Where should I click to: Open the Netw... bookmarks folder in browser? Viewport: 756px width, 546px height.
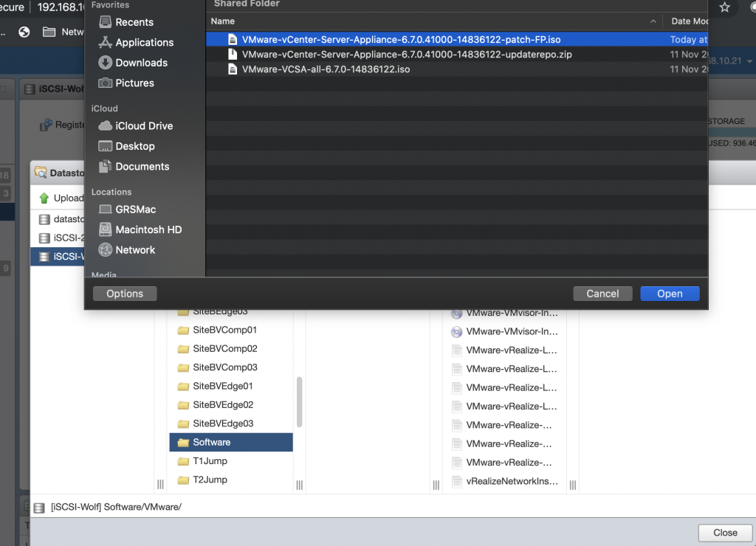[x=63, y=32]
